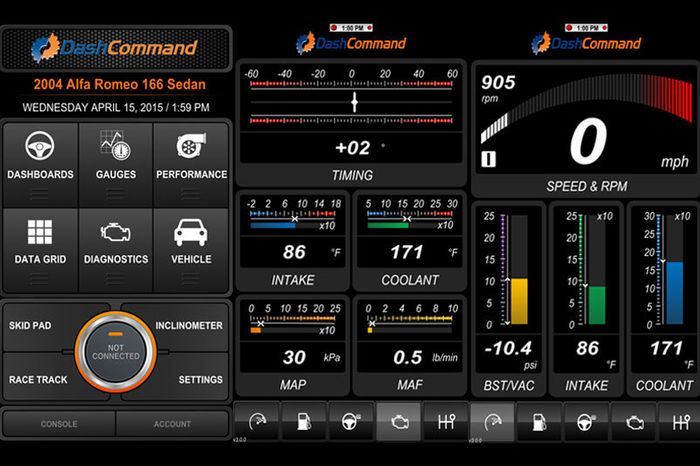Select highlighted speedometer tab icon below BST/VAC
This screenshot has width=700, height=466.
492,421
